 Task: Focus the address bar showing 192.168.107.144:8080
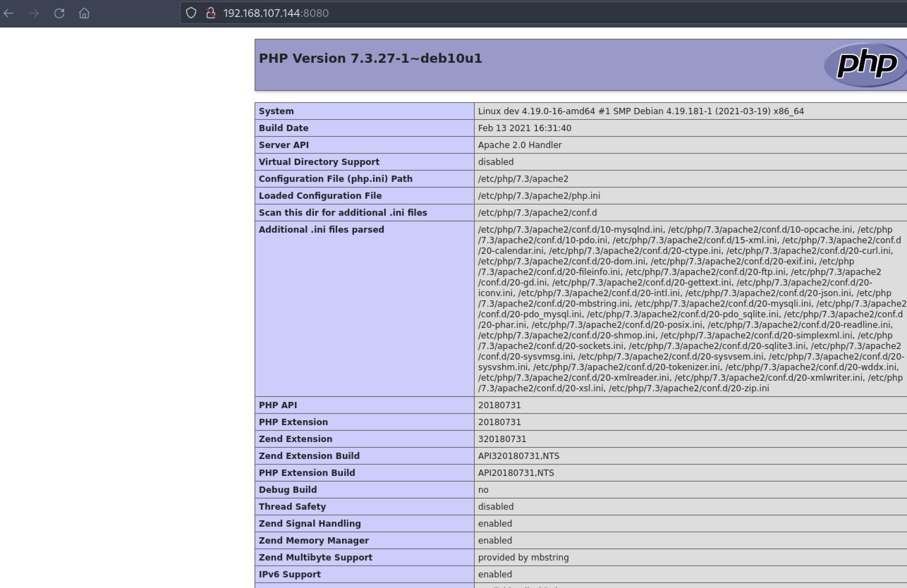click(543, 13)
